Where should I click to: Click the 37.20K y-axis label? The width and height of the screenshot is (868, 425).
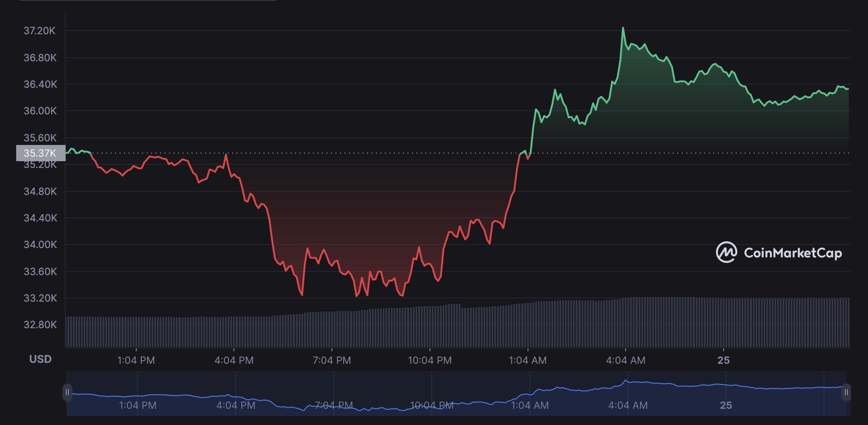40,31
